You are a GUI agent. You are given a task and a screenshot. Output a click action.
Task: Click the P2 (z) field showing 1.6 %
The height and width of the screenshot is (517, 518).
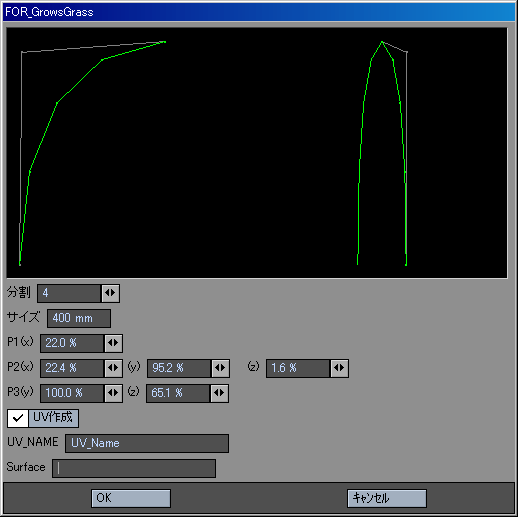[x=298, y=368]
